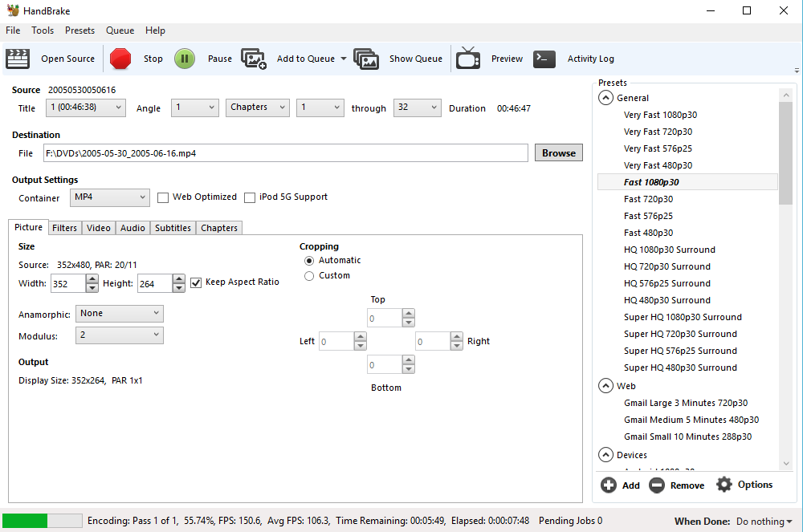This screenshot has height=532, width=803.
Task: Open the Title dropdown
Action: [86, 108]
